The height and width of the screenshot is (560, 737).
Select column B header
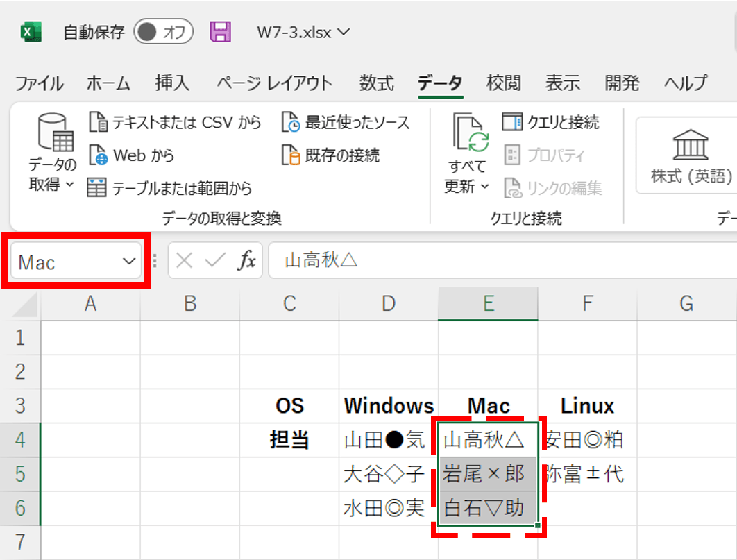(190, 303)
